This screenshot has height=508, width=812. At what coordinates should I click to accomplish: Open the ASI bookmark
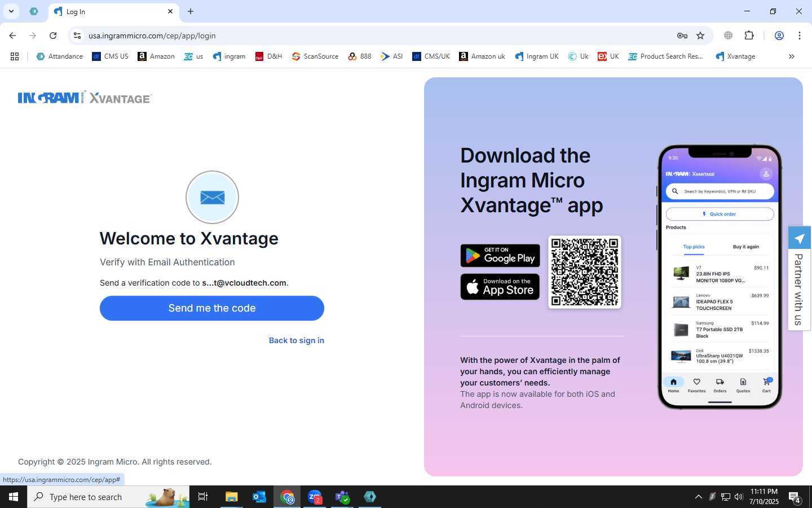tap(391, 56)
